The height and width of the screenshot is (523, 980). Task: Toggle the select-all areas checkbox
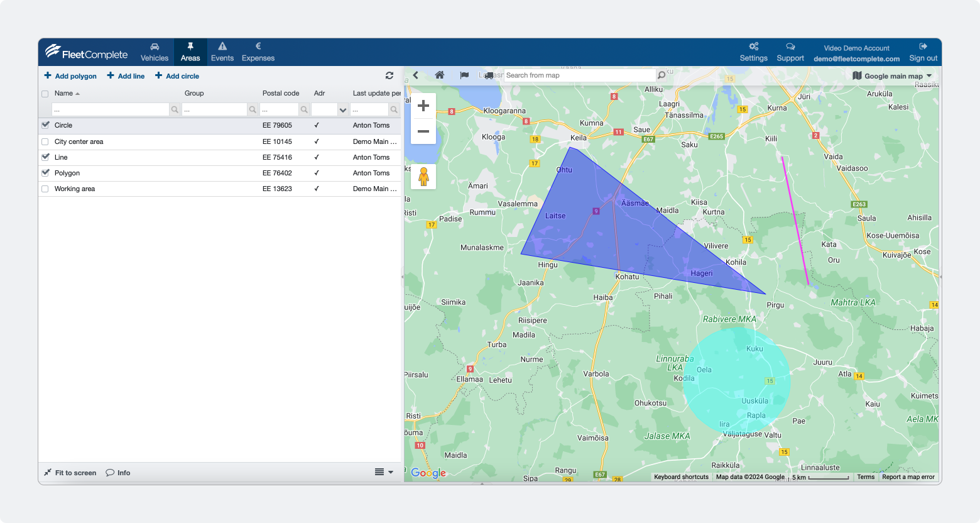tap(45, 94)
